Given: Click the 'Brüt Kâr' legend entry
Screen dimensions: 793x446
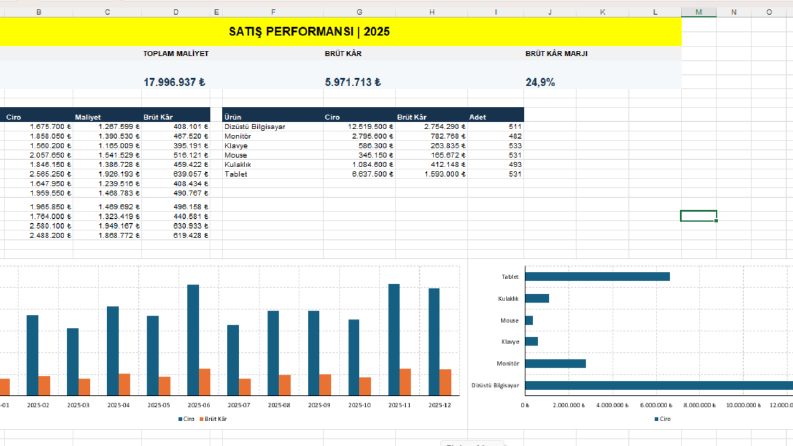Looking at the screenshot, I should (x=213, y=419).
